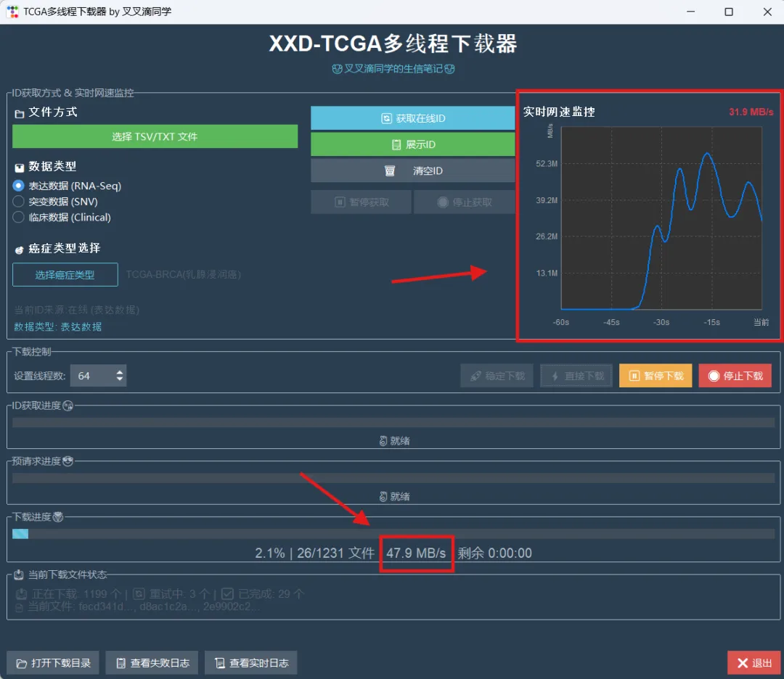Click the 2.1% | 26/1231 文件 text

click(x=314, y=553)
